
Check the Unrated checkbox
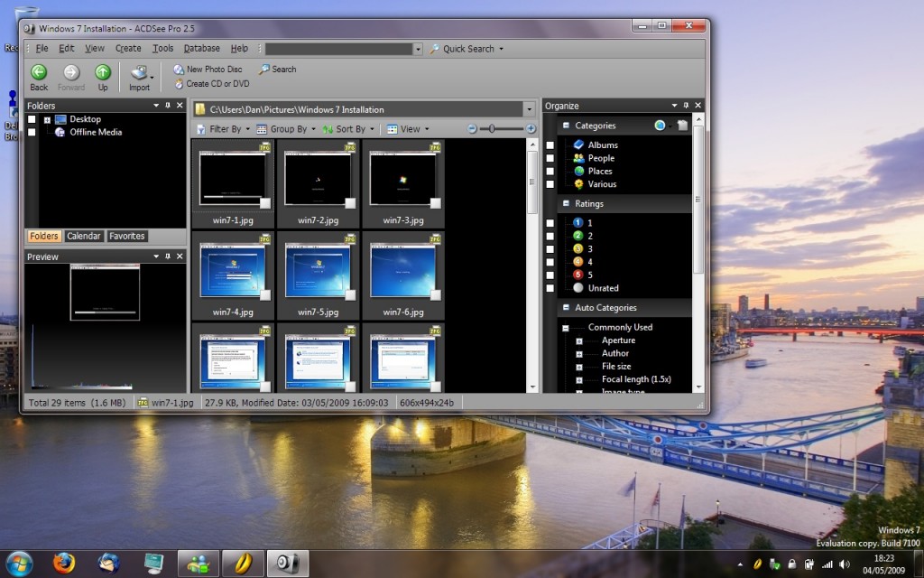click(x=550, y=288)
